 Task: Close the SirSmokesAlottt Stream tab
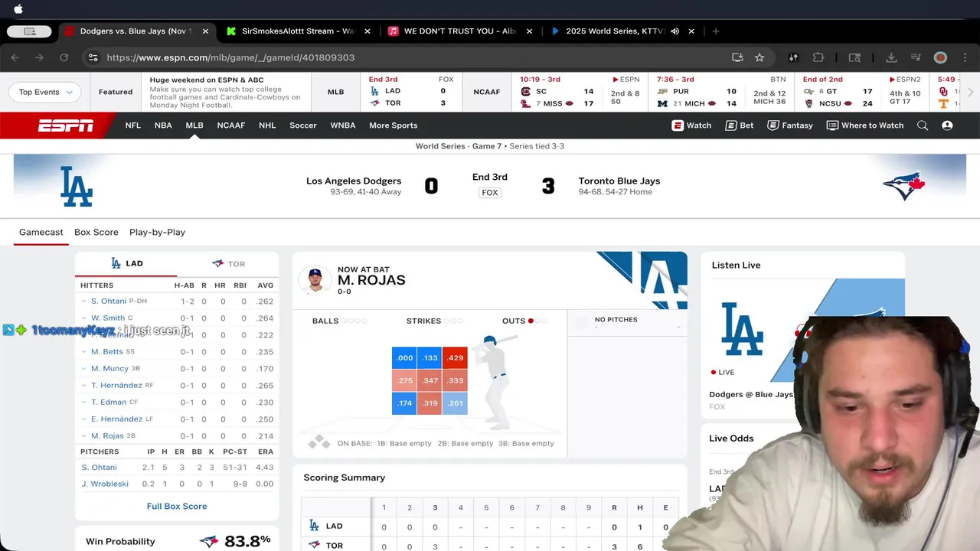(367, 31)
